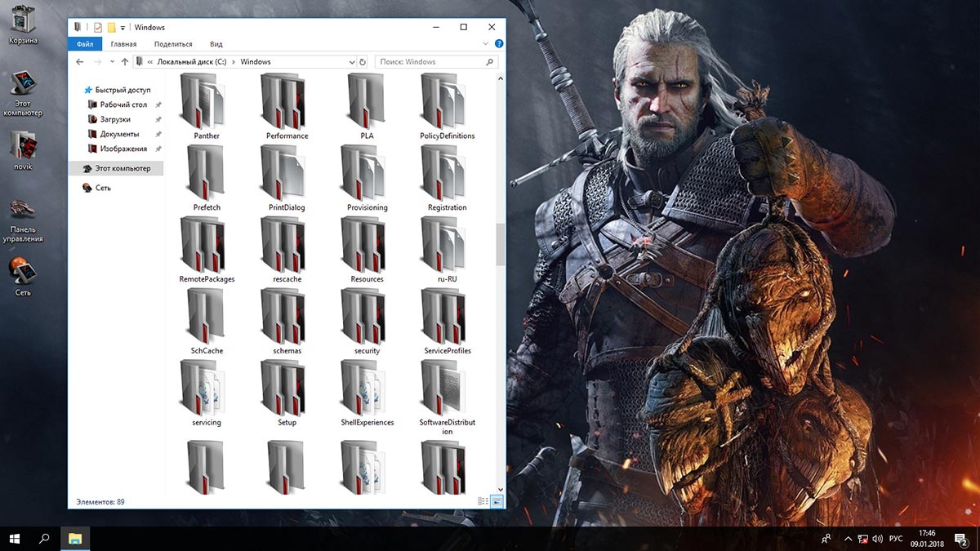
Task: Go back with the left arrow button
Action: (80, 61)
